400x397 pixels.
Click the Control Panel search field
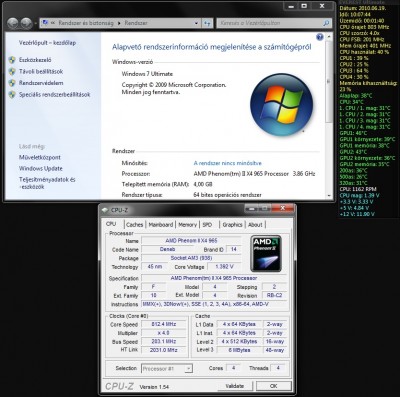click(274, 23)
